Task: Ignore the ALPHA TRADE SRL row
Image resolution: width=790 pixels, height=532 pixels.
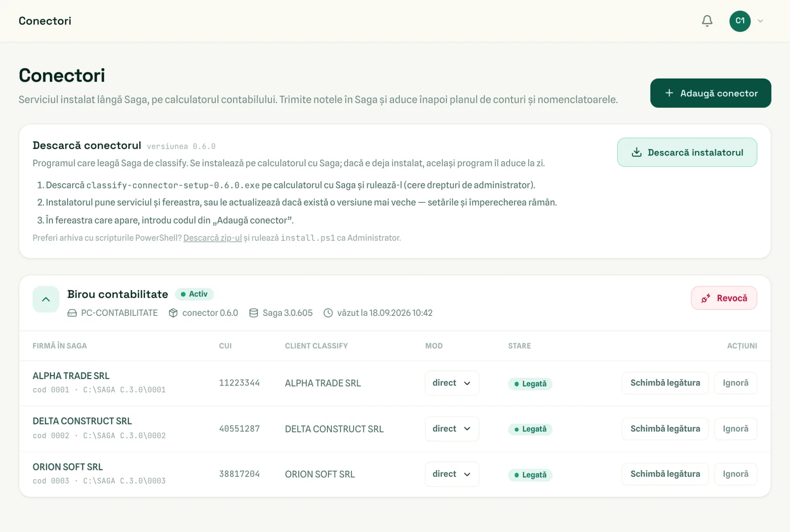Action: tap(736, 383)
